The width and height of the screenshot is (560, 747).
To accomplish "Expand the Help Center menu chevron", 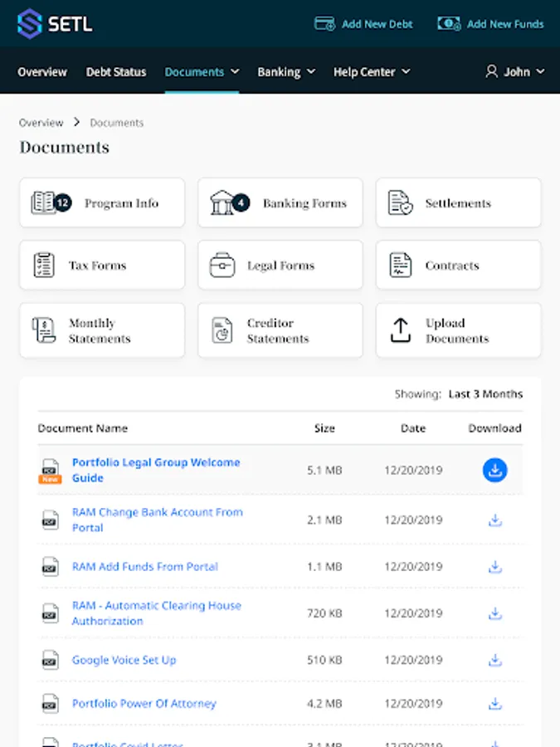I will click(x=406, y=71).
